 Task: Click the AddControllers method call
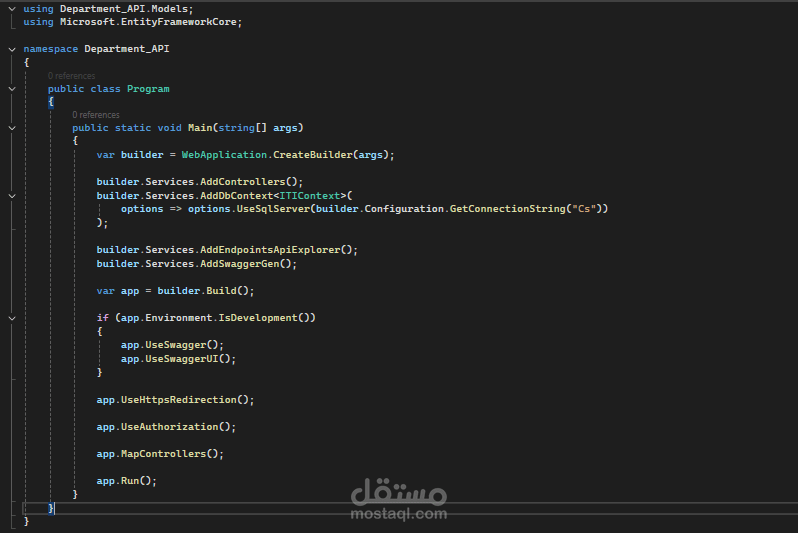click(243, 181)
